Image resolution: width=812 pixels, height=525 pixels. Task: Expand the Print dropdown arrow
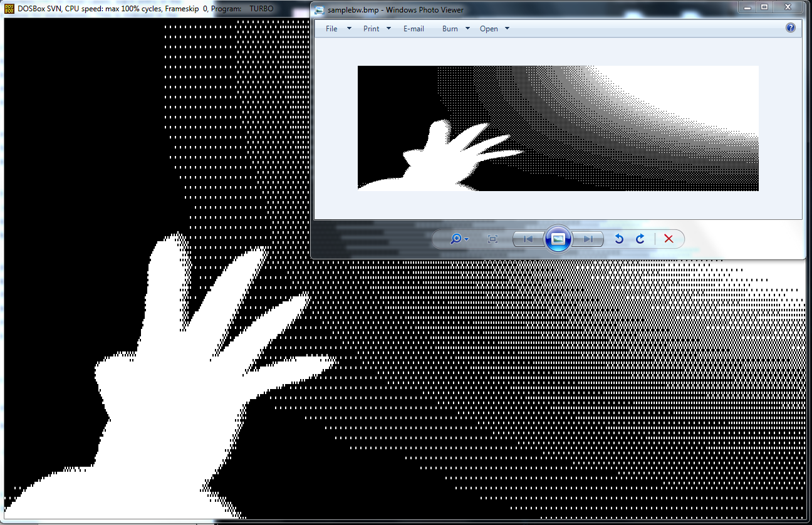point(388,29)
